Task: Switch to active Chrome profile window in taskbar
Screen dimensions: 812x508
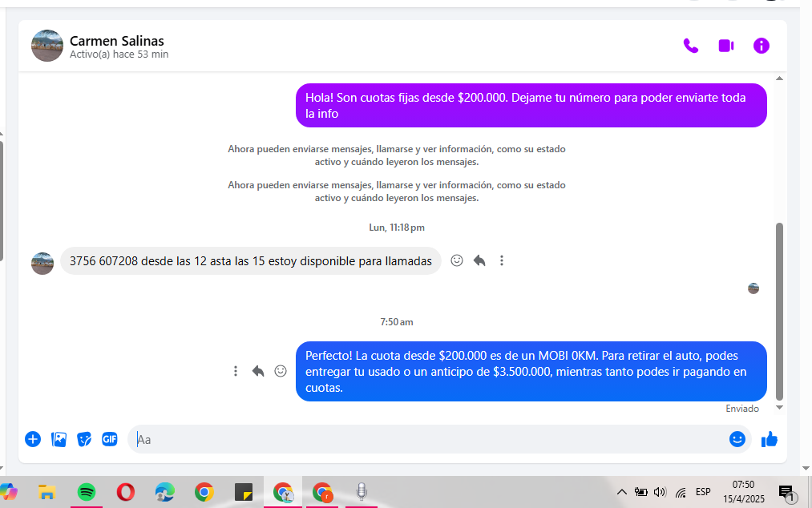Action: tap(283, 492)
